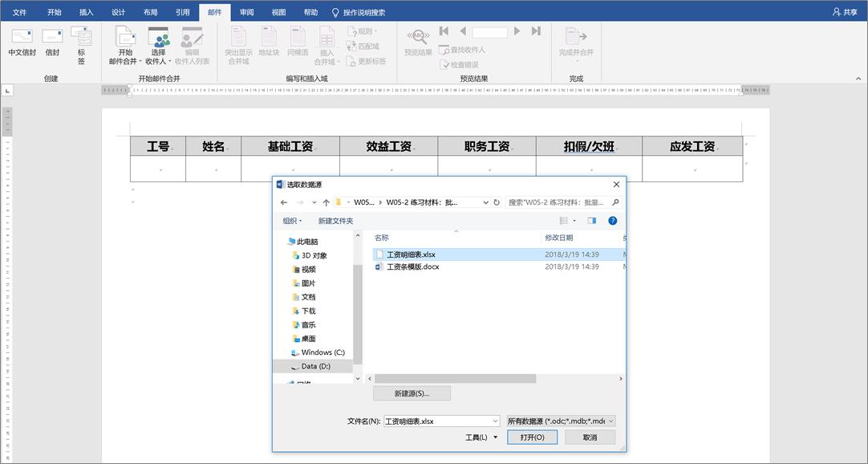The image size is (868, 464).
Task: Switch to the 审阅 ribbon tab
Action: coord(246,12)
